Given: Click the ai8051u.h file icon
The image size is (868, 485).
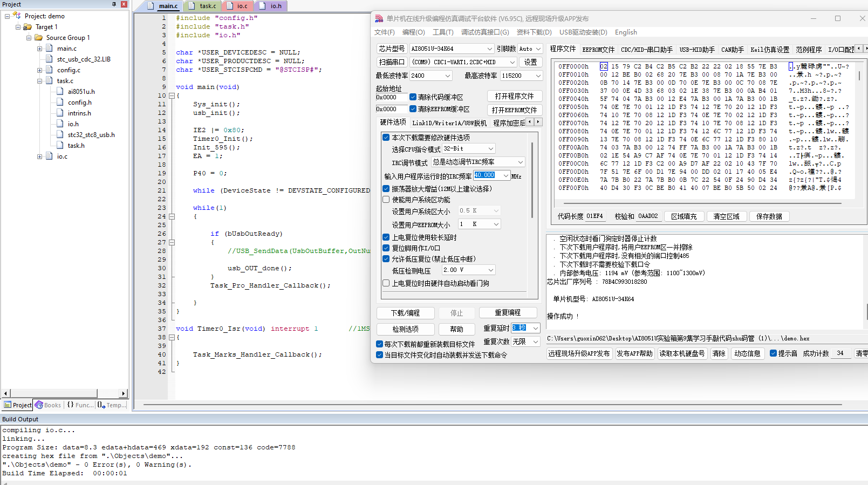Looking at the screenshot, I should click(60, 91).
